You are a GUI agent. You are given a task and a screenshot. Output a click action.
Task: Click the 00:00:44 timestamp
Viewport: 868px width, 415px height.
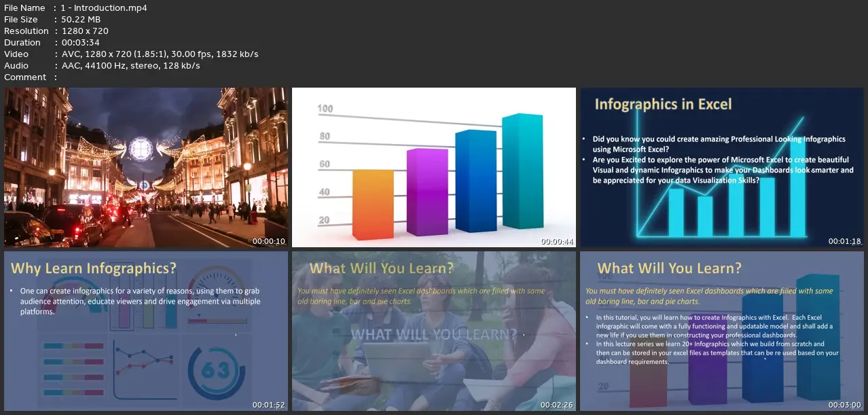click(557, 241)
